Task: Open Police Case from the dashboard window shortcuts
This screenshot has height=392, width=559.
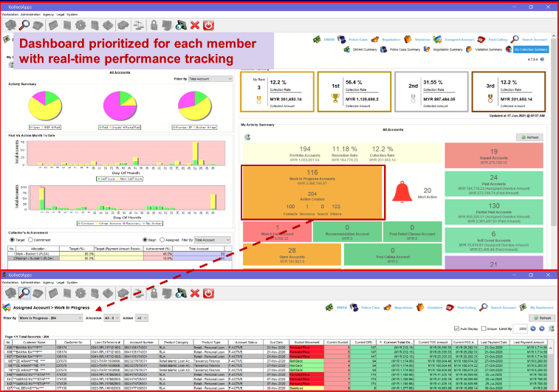Action: point(352,40)
